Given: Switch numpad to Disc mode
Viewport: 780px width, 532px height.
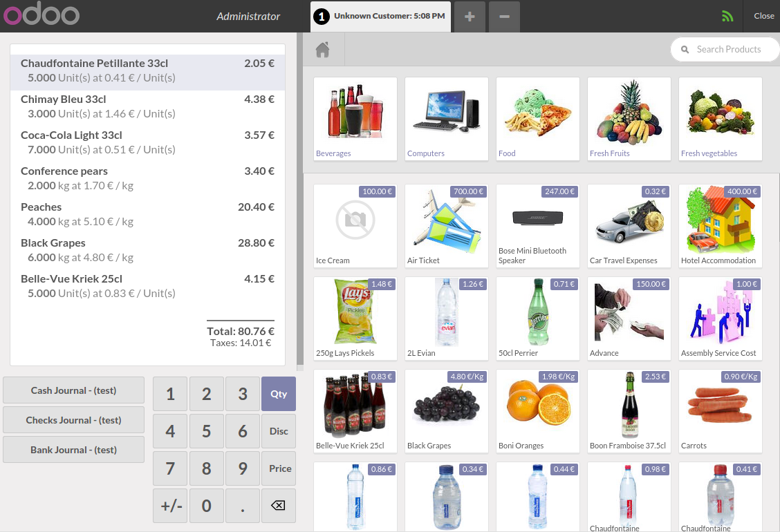Looking at the screenshot, I should (279, 431).
